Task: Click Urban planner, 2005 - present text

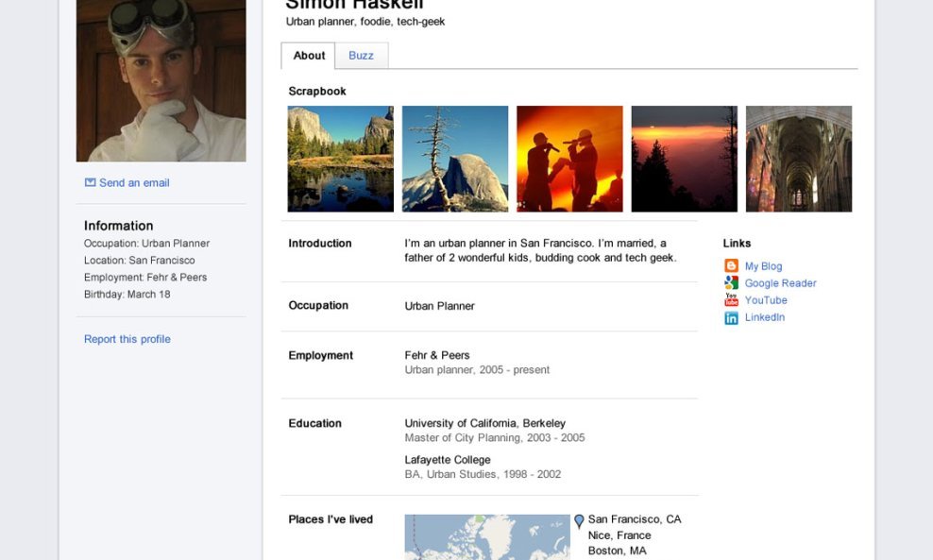Action: click(x=477, y=369)
